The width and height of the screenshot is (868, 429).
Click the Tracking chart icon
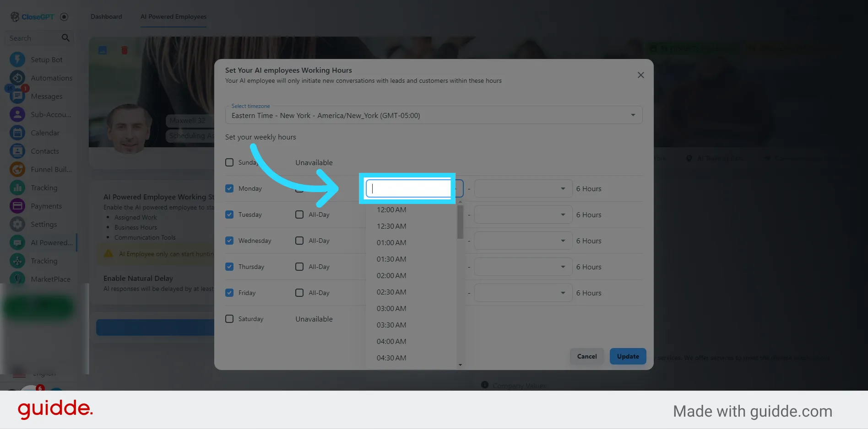pos(17,188)
